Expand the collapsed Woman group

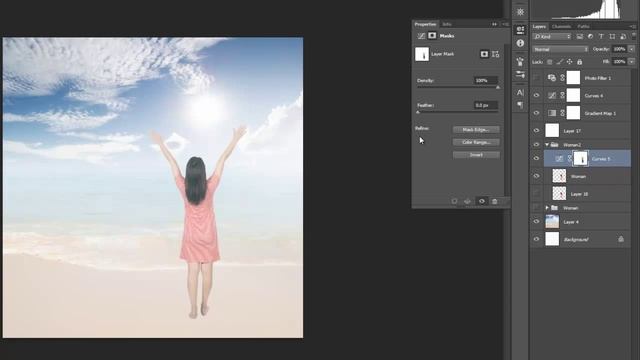547,208
